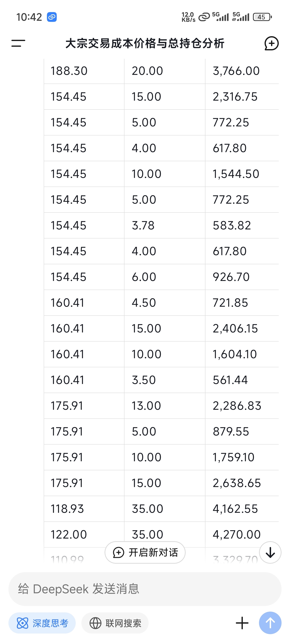This screenshot has height=644, width=290.
Task: Toggle 深度思考 deep thinking mode
Action: [x=42, y=623]
